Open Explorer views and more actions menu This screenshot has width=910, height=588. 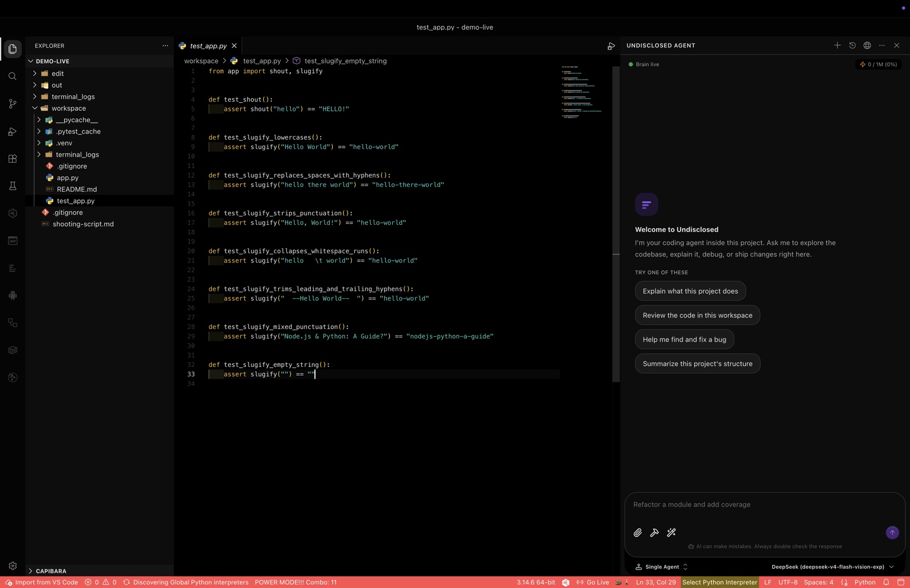[165, 46]
